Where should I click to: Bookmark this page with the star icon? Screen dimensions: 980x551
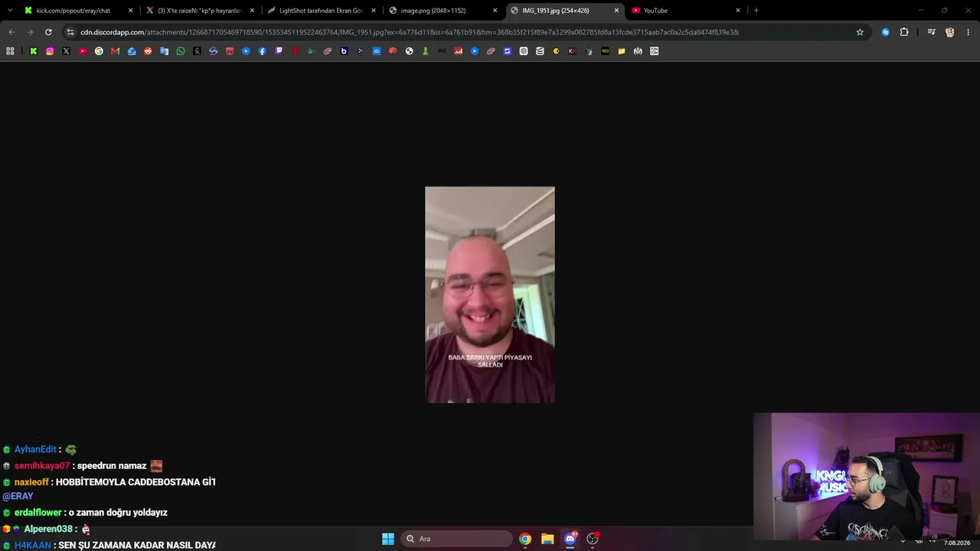pyautogui.click(x=860, y=32)
